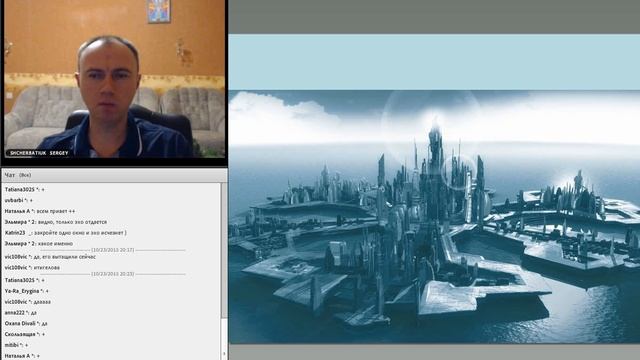Click the 'Чат' panel header tab
Viewport: 640px width, 360px height.
(x=9, y=175)
